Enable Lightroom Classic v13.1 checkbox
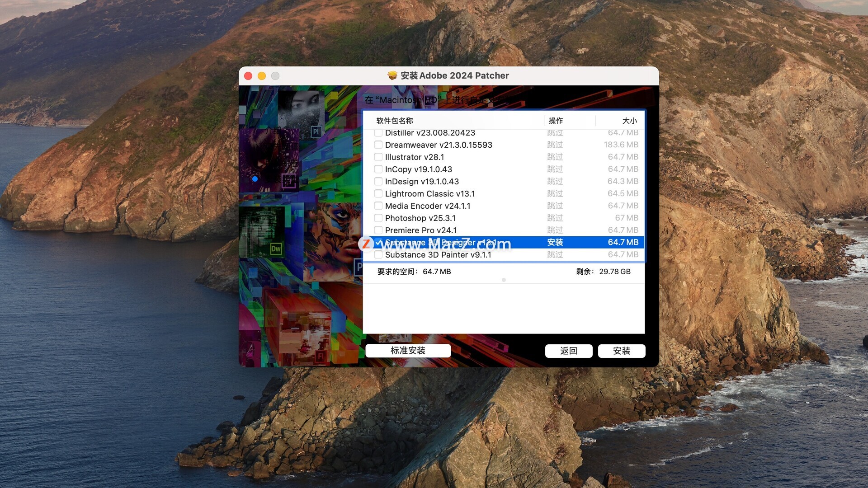868x488 pixels. 378,194
